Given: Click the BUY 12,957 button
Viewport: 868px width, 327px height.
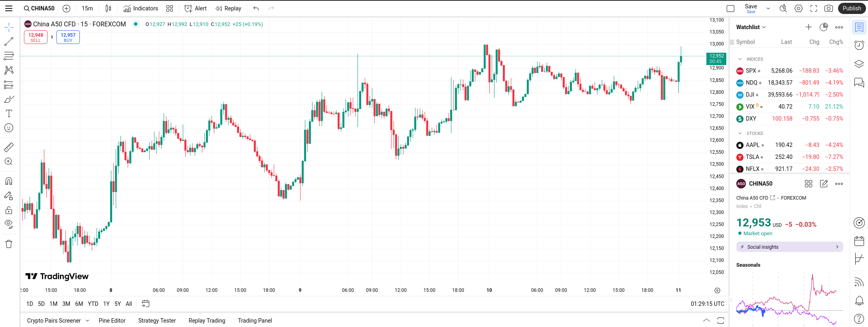Looking at the screenshot, I should (68, 37).
